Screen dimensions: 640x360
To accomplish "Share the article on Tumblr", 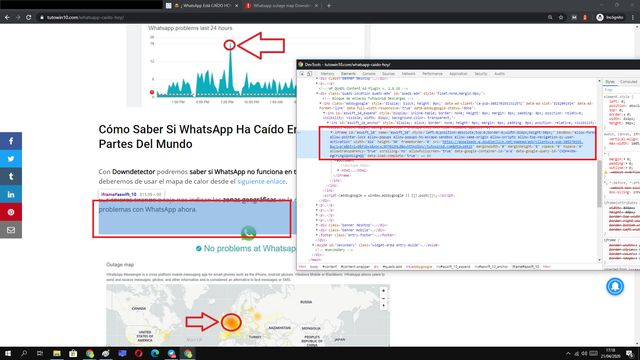I will pyautogui.click(x=11, y=177).
